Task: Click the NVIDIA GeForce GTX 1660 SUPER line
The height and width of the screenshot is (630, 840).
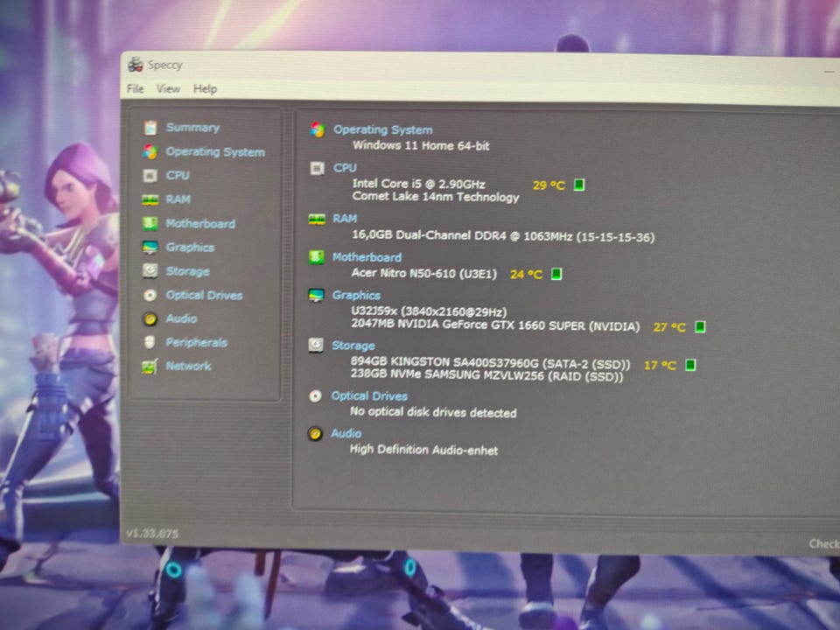Action: click(x=495, y=325)
